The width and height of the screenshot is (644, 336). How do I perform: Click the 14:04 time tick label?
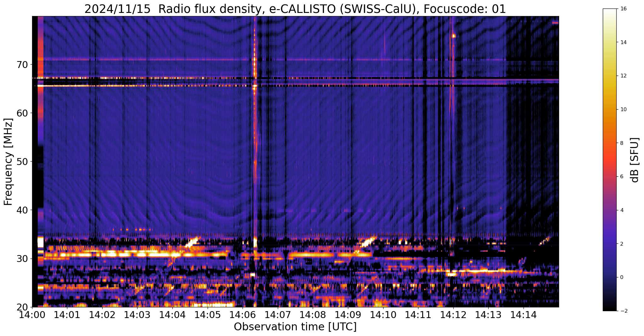172,315
